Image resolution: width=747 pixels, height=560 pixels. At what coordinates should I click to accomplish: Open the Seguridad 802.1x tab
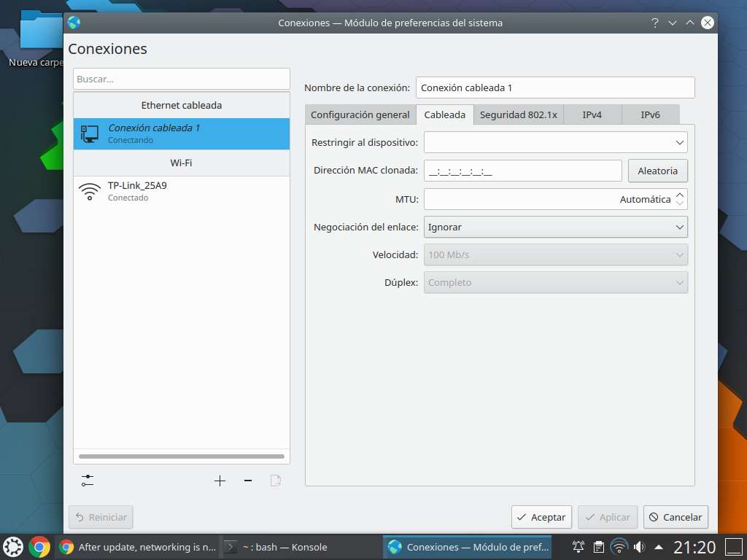click(518, 114)
